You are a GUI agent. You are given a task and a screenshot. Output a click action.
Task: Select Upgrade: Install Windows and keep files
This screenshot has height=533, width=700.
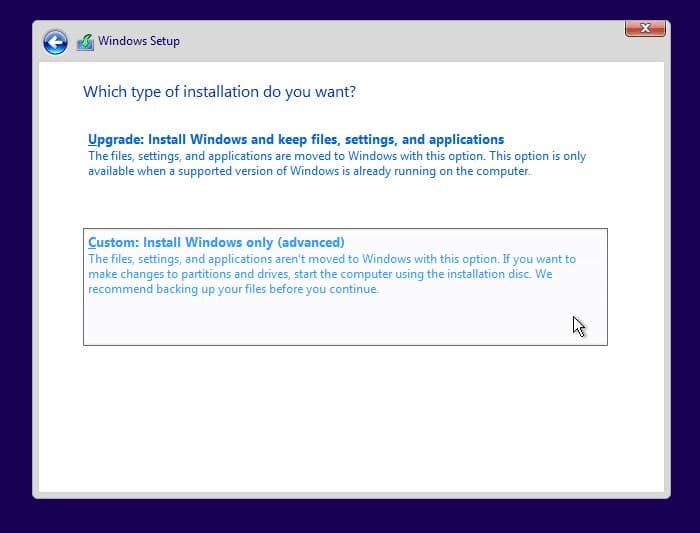pyautogui.click(x=296, y=140)
